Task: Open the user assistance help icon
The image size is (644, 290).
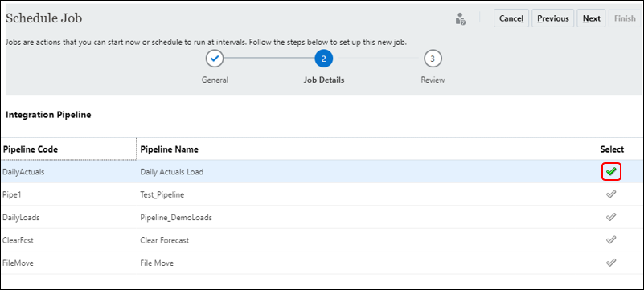Action: [460, 18]
